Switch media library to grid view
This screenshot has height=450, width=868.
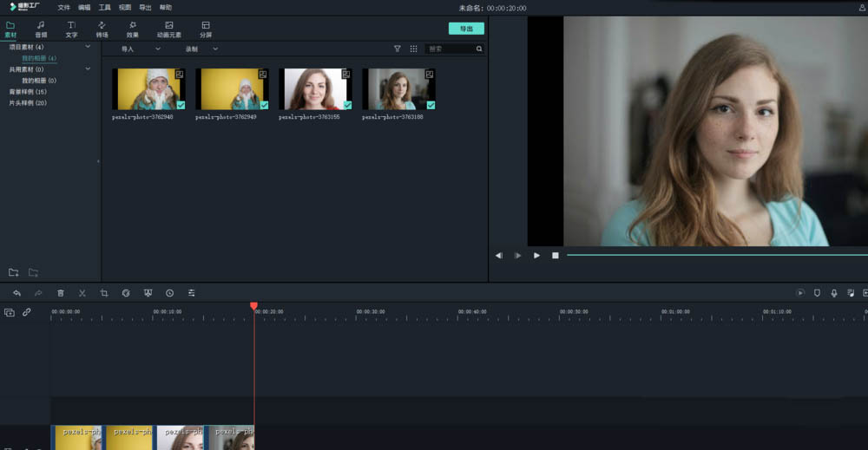point(413,49)
